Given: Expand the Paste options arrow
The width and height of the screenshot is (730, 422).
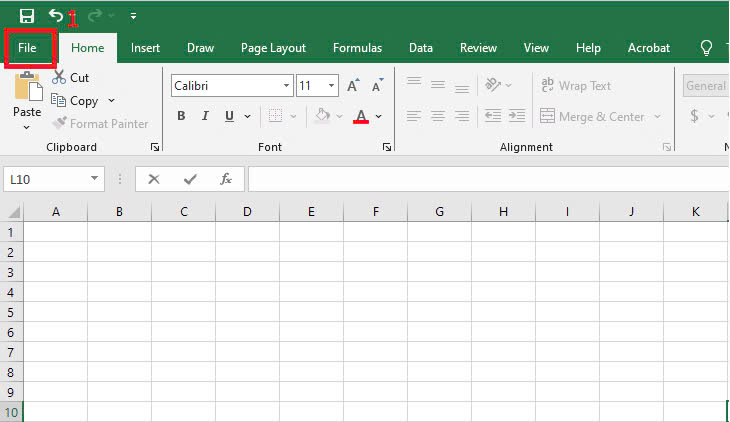Looking at the screenshot, I should tap(27, 128).
